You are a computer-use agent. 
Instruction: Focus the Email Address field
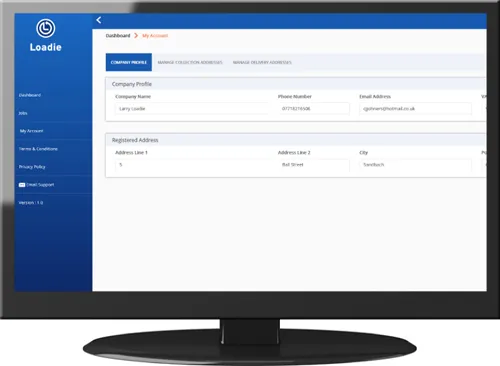point(415,109)
